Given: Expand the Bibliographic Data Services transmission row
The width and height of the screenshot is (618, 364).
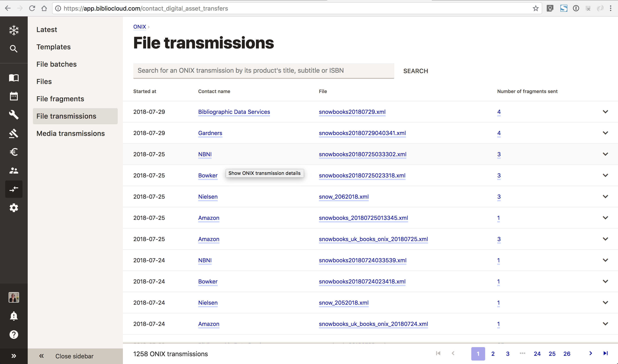Looking at the screenshot, I should (x=605, y=112).
